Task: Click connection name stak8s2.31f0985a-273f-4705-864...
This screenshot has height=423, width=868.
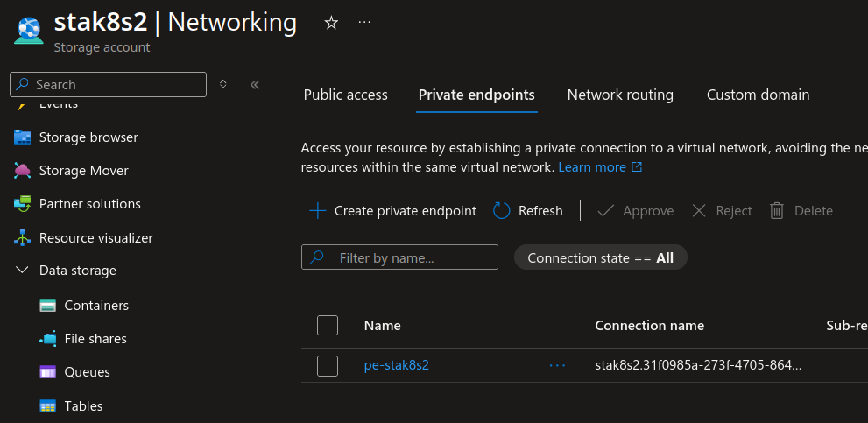Action: [698, 365]
